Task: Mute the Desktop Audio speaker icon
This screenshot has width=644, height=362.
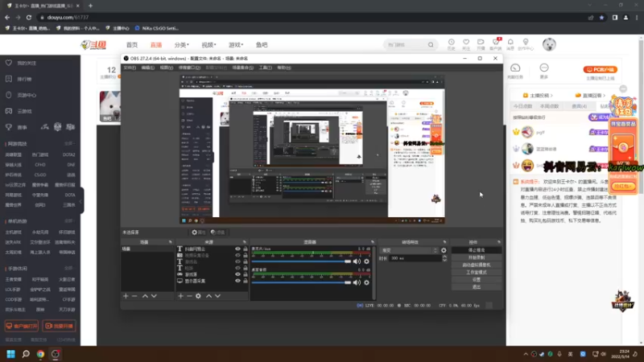Action: click(357, 282)
